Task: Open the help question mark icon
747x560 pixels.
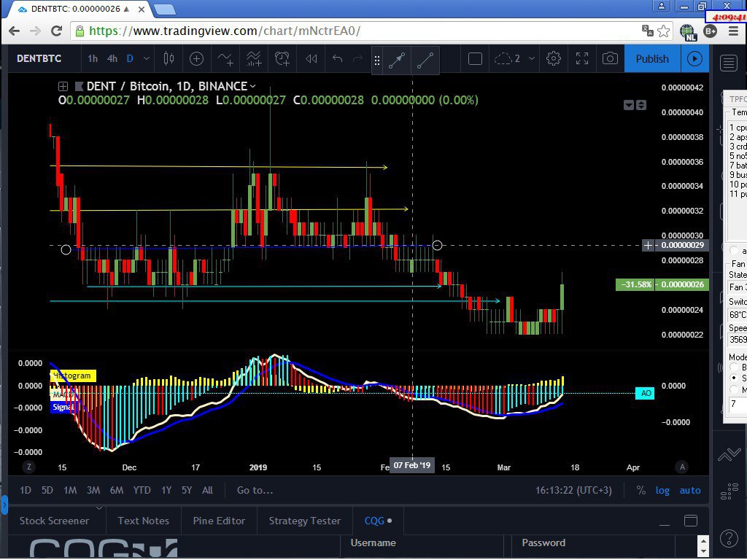Action: 729,538
